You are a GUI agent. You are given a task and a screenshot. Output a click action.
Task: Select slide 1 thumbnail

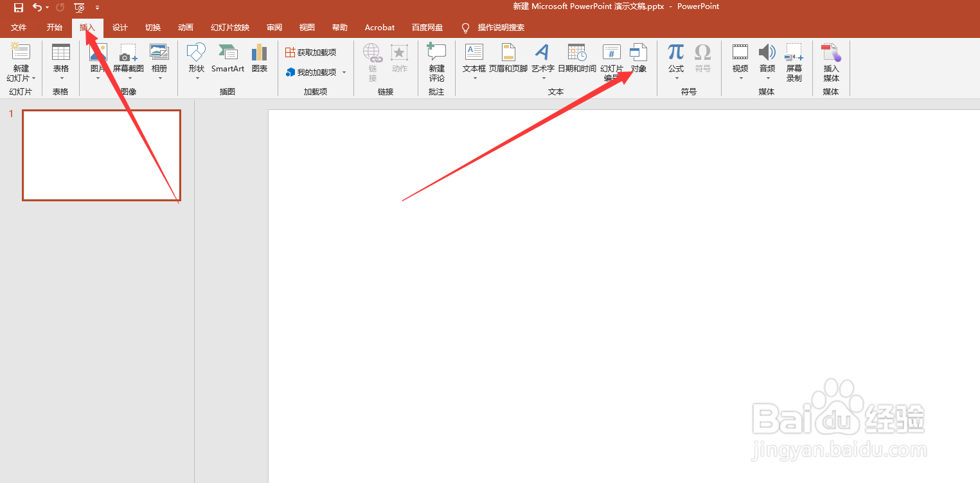click(x=102, y=155)
